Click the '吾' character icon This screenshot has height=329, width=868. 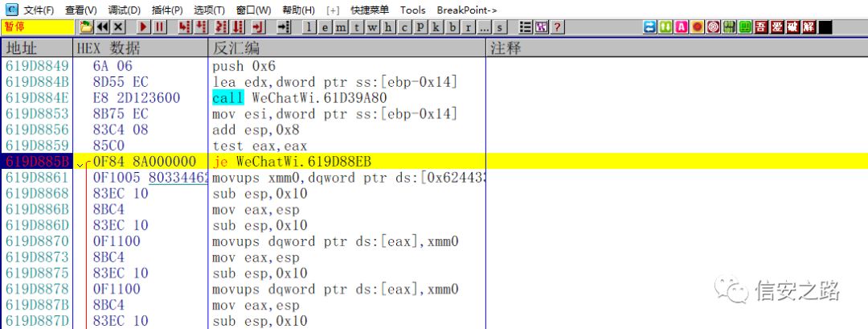(x=761, y=27)
